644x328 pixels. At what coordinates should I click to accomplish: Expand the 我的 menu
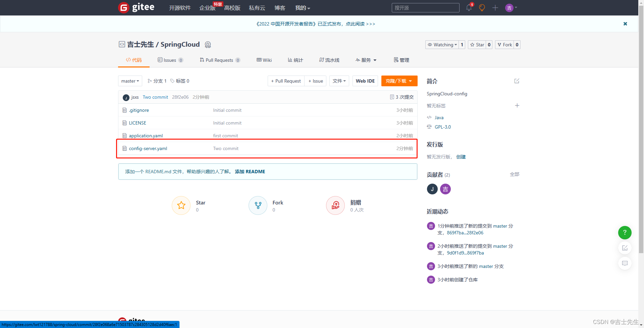tap(303, 8)
